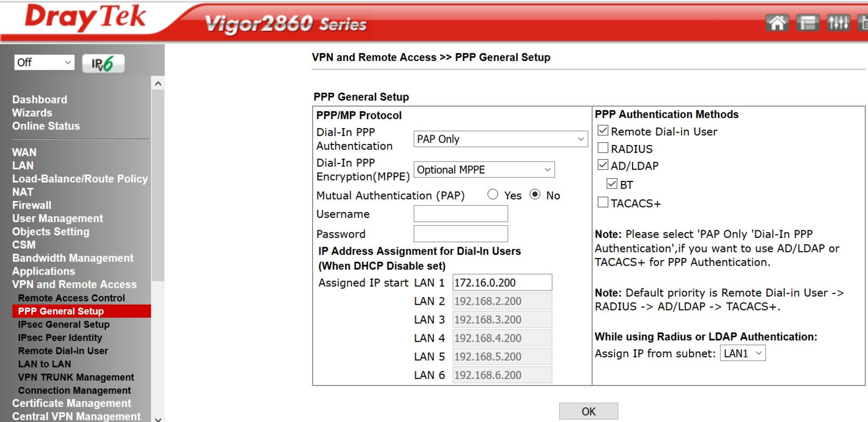The width and height of the screenshot is (868, 422).
Task: Uncheck the AD/LDAP checkbox
Action: click(x=603, y=165)
